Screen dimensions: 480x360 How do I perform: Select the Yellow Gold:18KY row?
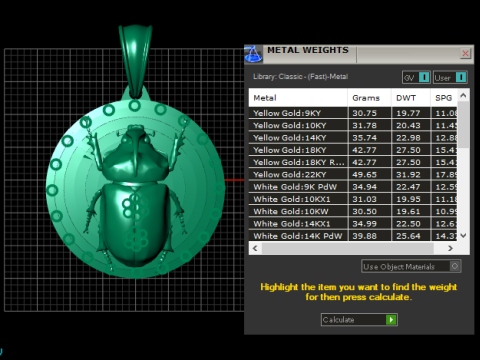click(353, 150)
